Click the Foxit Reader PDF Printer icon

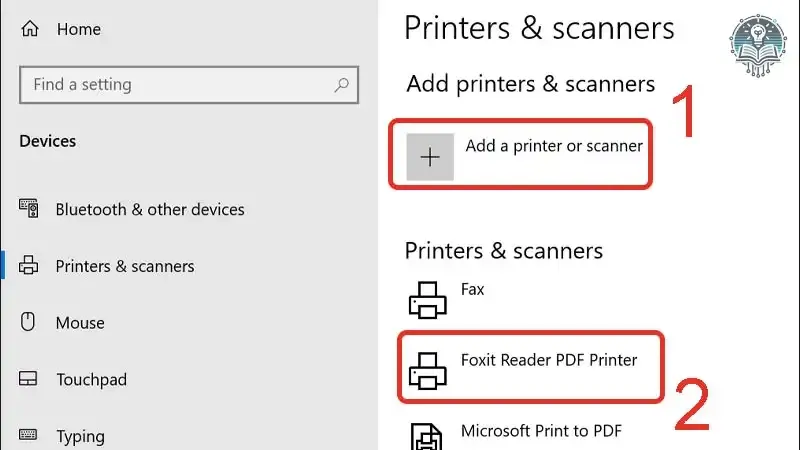428,371
